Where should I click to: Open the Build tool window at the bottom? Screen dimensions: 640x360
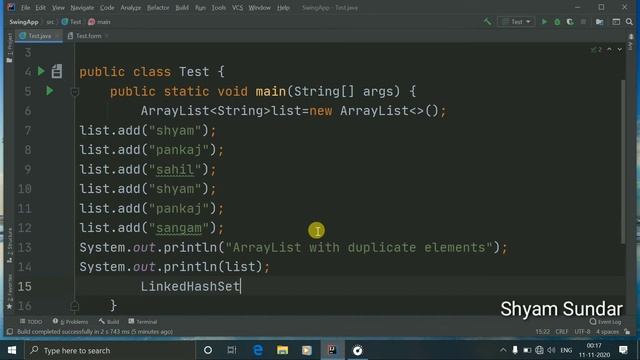pyautogui.click(x=109, y=322)
